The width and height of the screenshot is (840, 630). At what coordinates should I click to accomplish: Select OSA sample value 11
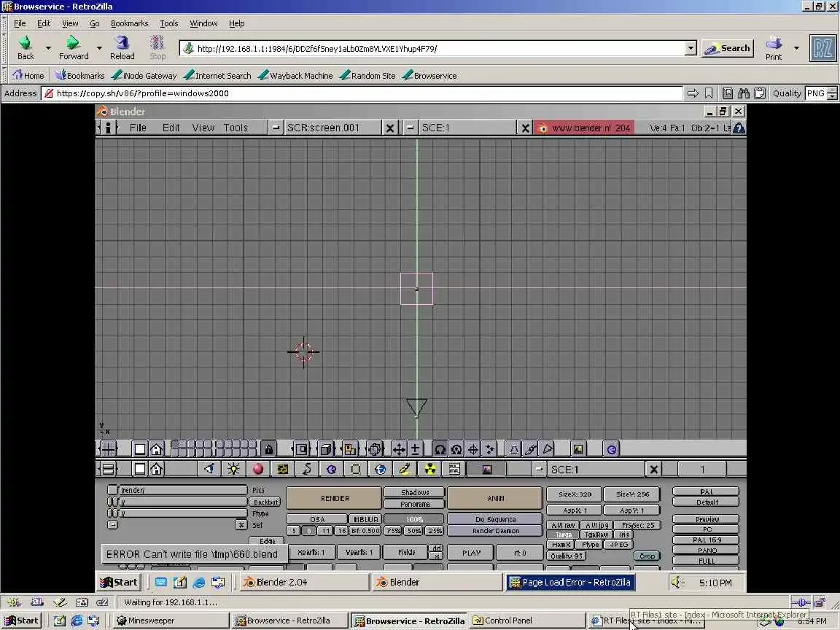(325, 531)
